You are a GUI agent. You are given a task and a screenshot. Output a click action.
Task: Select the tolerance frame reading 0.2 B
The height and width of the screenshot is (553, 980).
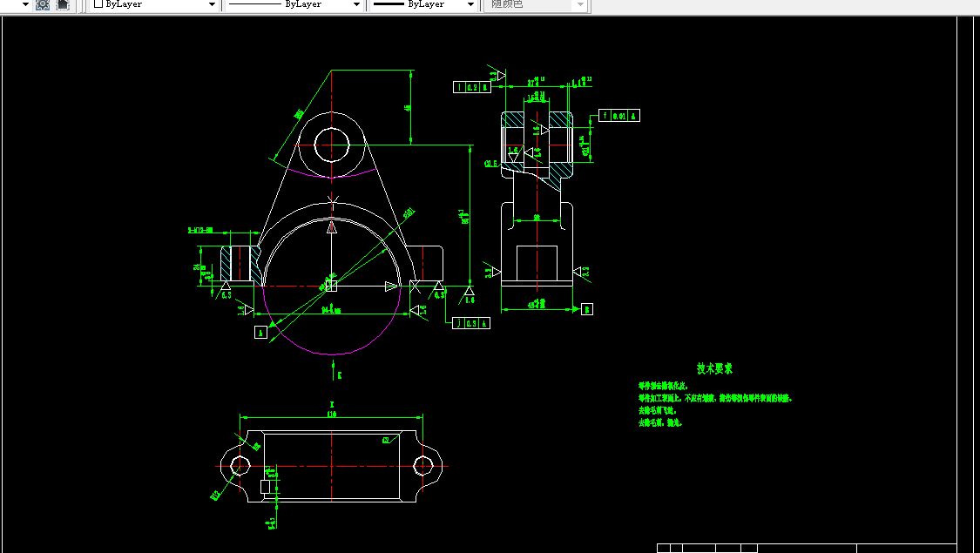[x=472, y=87]
